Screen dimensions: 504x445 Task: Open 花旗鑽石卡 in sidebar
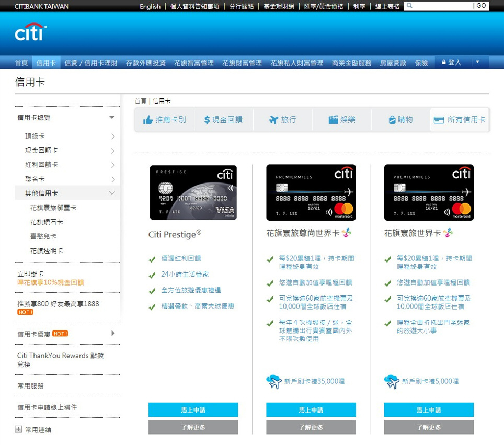47,222
